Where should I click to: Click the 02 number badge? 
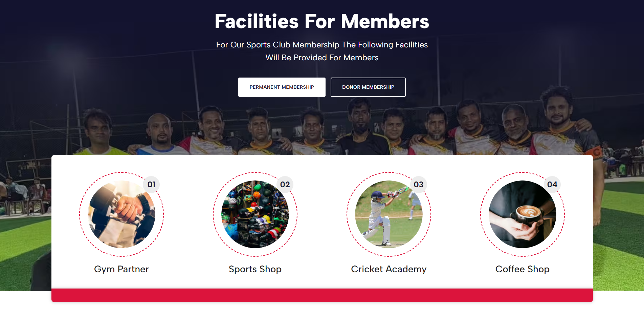pyautogui.click(x=285, y=185)
